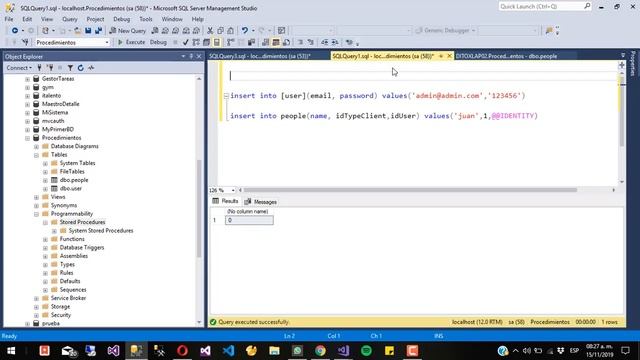Expand the dbo.people table node
Screen dimensions: 640x360
point(45,180)
